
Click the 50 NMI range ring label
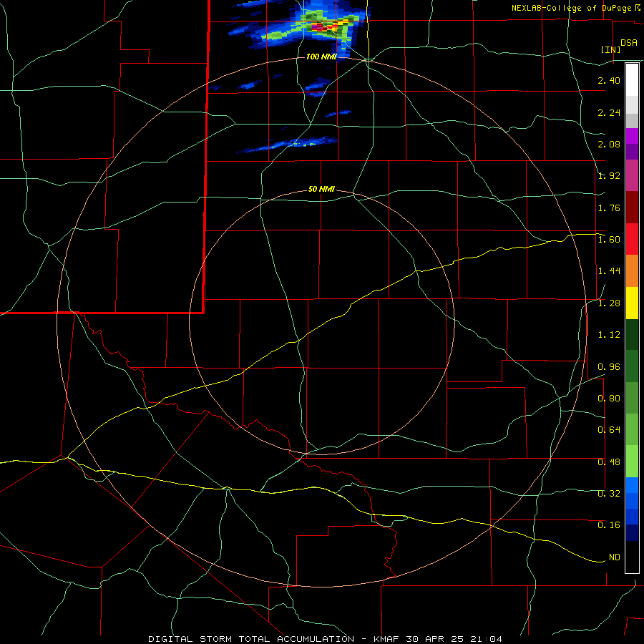(321, 189)
